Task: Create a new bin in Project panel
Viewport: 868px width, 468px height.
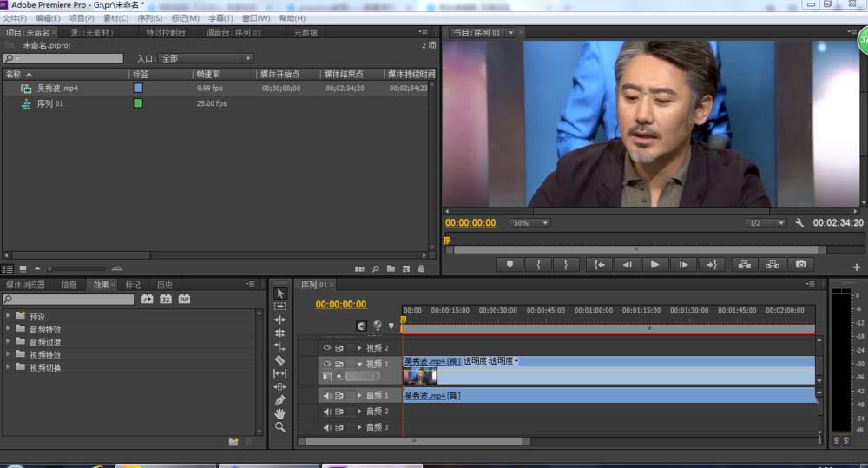Action: point(391,268)
